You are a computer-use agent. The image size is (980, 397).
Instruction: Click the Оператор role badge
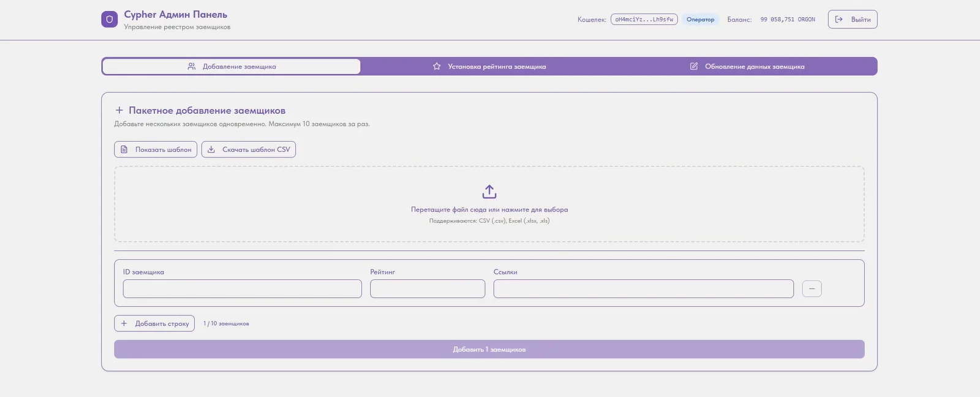click(x=700, y=20)
